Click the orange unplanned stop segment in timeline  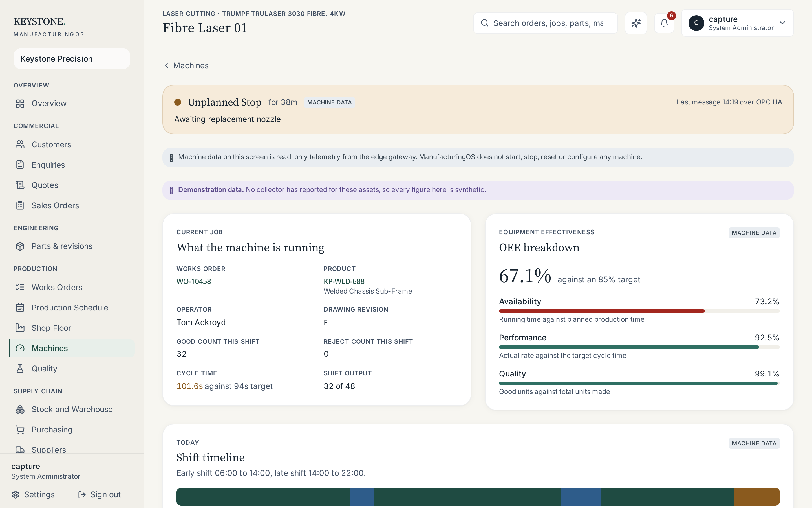coord(757,497)
